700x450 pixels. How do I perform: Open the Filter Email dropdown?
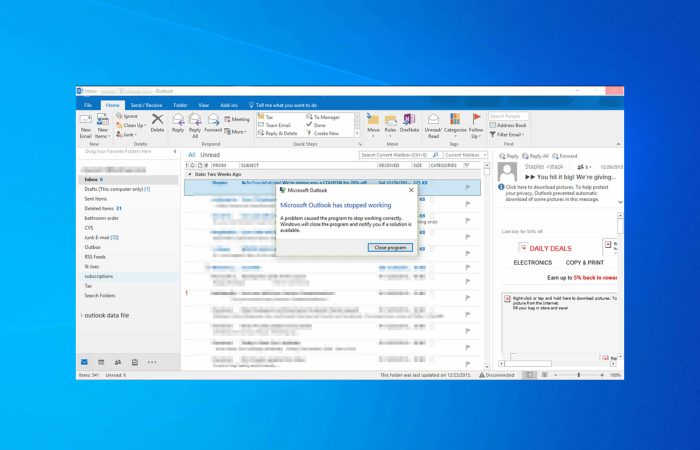[507, 134]
